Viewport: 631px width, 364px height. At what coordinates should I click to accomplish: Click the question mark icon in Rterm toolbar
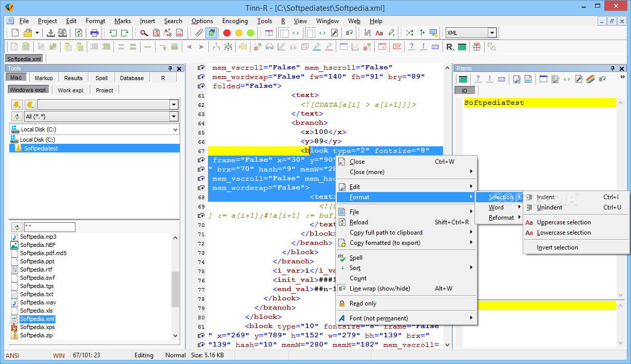point(478,79)
